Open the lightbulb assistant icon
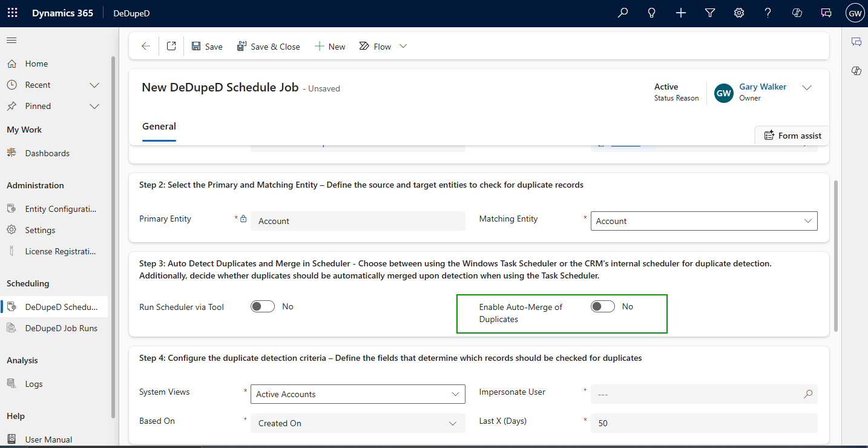 [652, 13]
